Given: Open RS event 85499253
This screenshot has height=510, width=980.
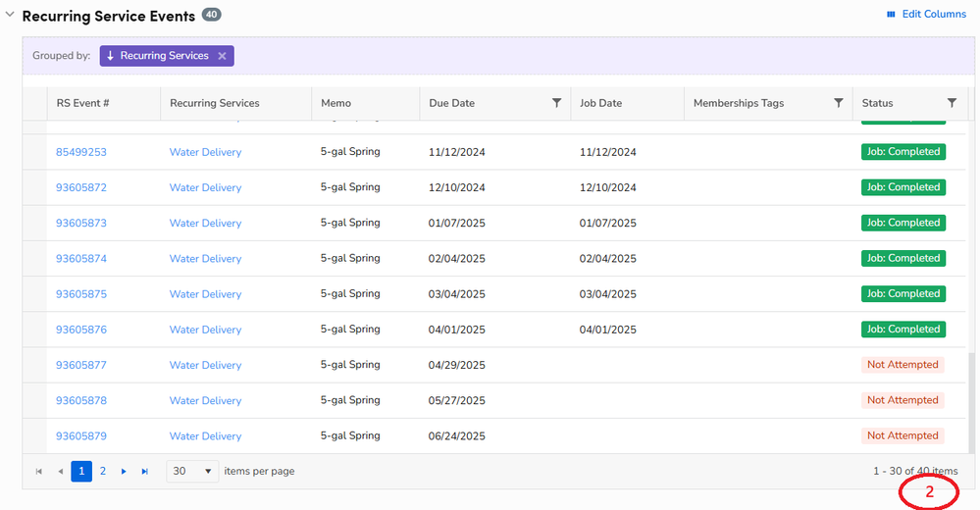Looking at the screenshot, I should pos(81,152).
